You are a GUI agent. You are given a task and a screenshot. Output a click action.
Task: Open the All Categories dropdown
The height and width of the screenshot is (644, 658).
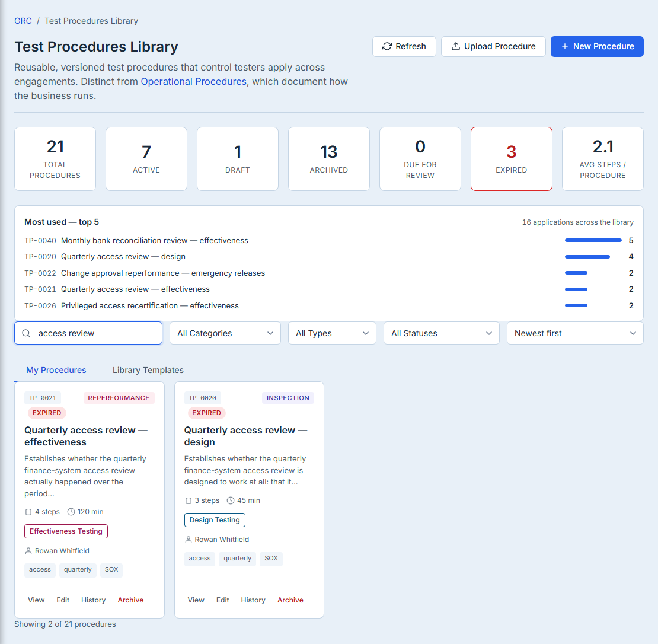tap(225, 333)
